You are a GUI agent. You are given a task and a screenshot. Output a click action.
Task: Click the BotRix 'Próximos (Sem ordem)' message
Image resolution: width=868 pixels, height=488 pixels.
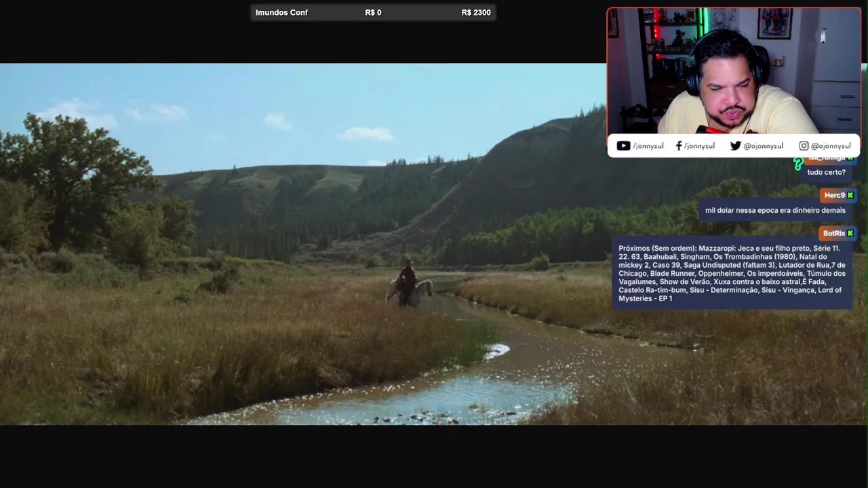(x=732, y=273)
